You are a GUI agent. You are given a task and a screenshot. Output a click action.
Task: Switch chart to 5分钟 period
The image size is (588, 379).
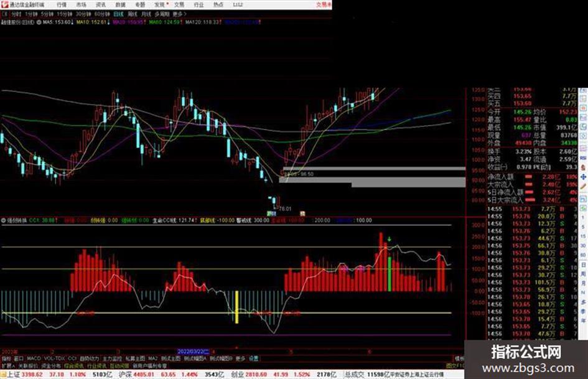tap(47, 14)
